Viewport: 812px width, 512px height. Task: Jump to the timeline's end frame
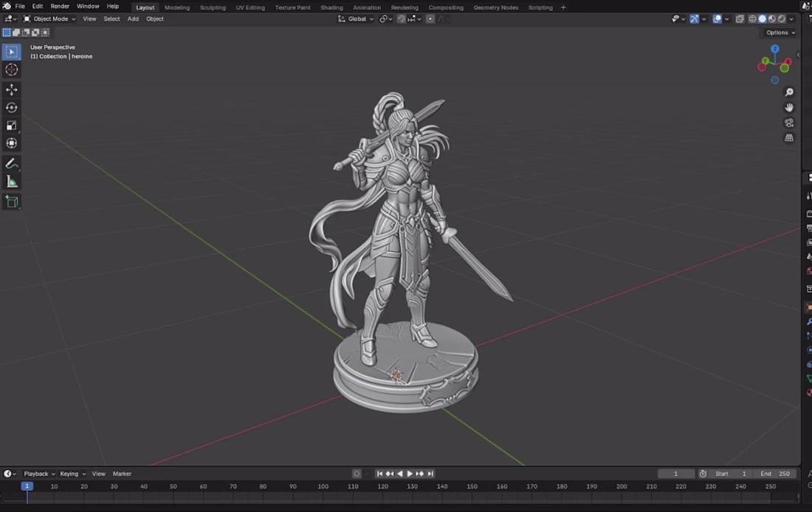430,474
